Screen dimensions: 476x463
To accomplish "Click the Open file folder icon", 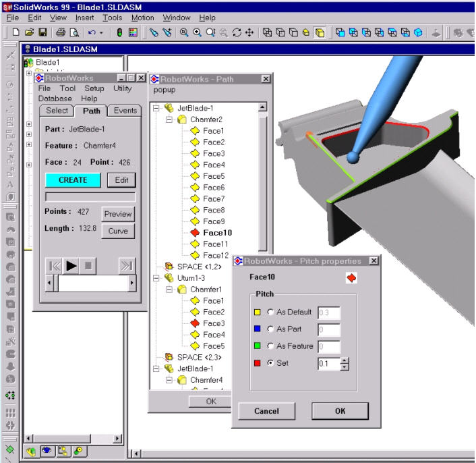I will click(27, 32).
